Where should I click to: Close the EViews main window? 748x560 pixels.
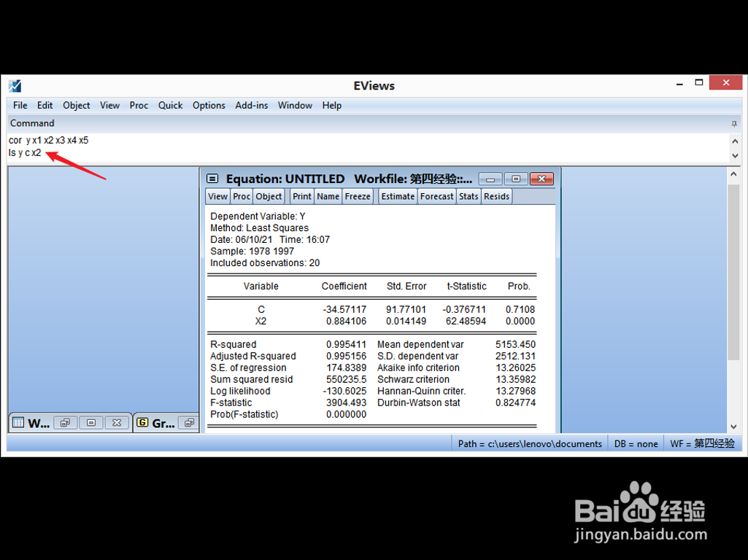[x=725, y=83]
